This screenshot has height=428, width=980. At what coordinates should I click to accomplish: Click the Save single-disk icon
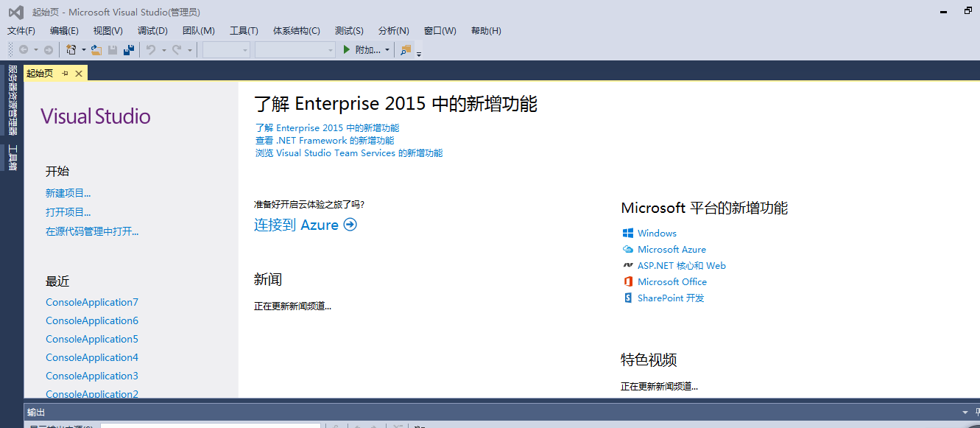pyautogui.click(x=113, y=50)
